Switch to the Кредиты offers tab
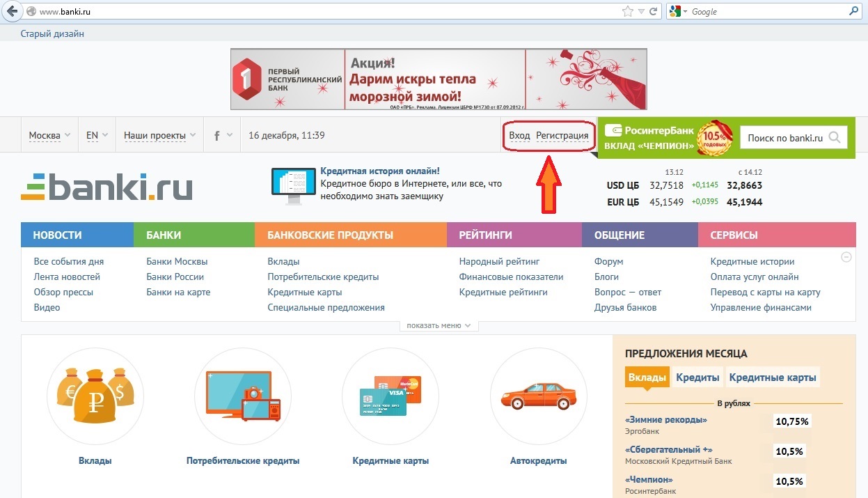The width and height of the screenshot is (868, 498). point(697,378)
